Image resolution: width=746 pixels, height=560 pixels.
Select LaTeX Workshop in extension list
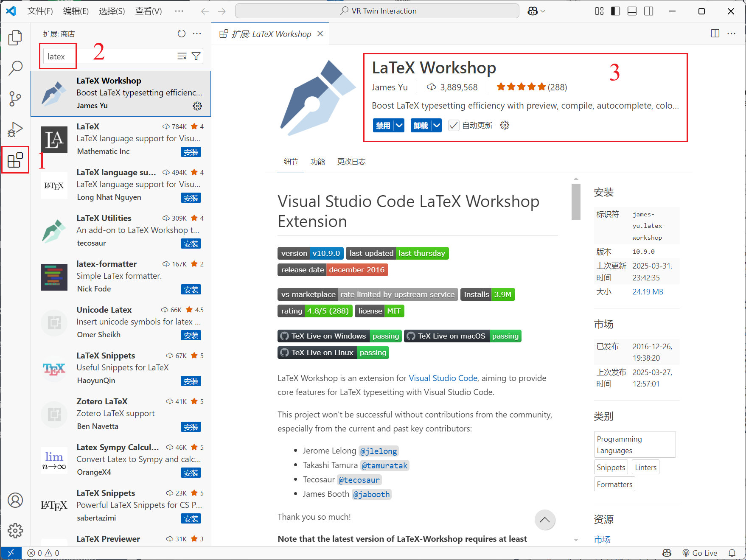[x=121, y=94]
